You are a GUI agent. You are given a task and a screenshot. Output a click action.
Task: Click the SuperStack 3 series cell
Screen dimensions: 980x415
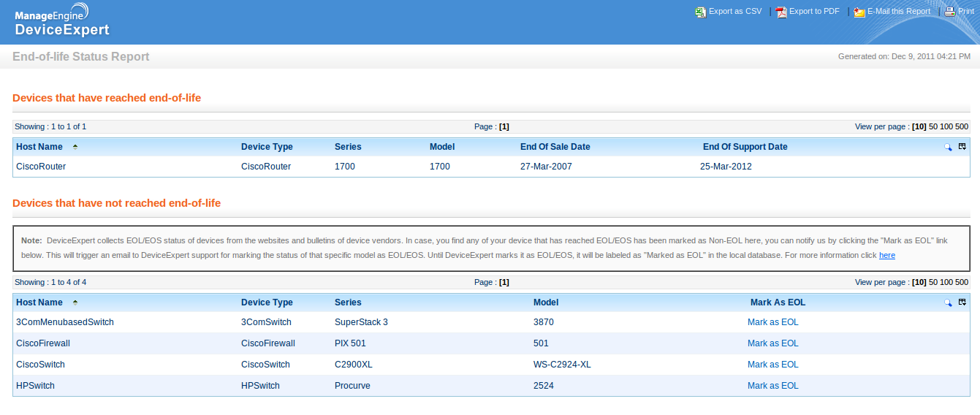point(361,322)
